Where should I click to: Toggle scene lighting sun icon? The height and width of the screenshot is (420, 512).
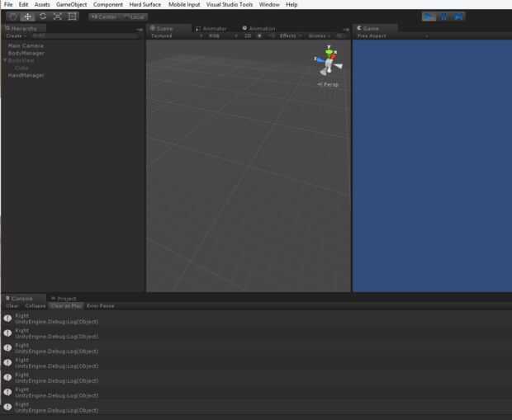259,36
